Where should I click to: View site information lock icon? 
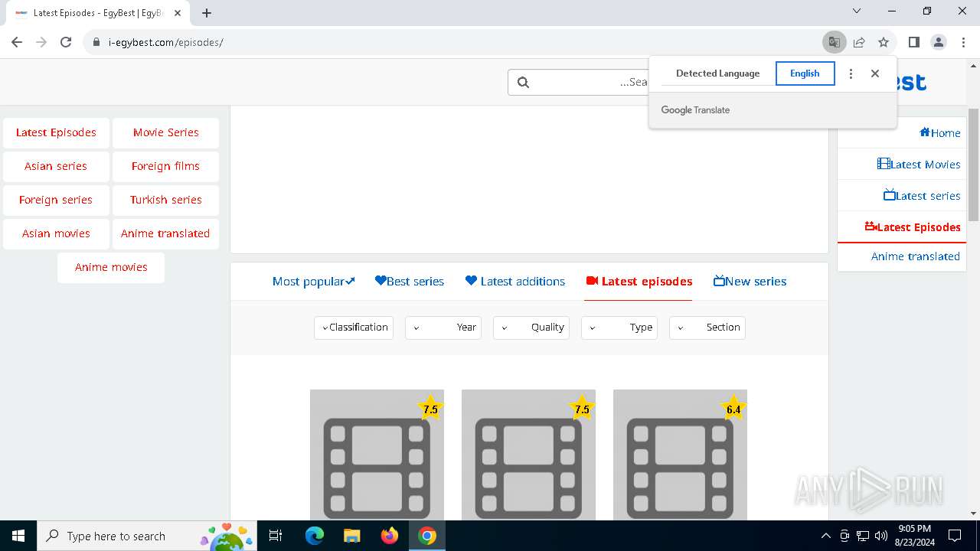point(96,42)
